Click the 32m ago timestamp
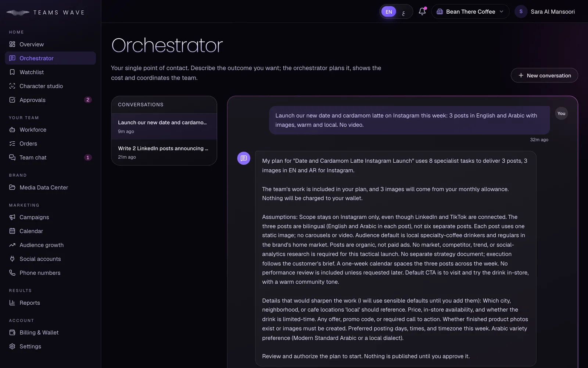This screenshot has width=588, height=368. click(x=539, y=139)
